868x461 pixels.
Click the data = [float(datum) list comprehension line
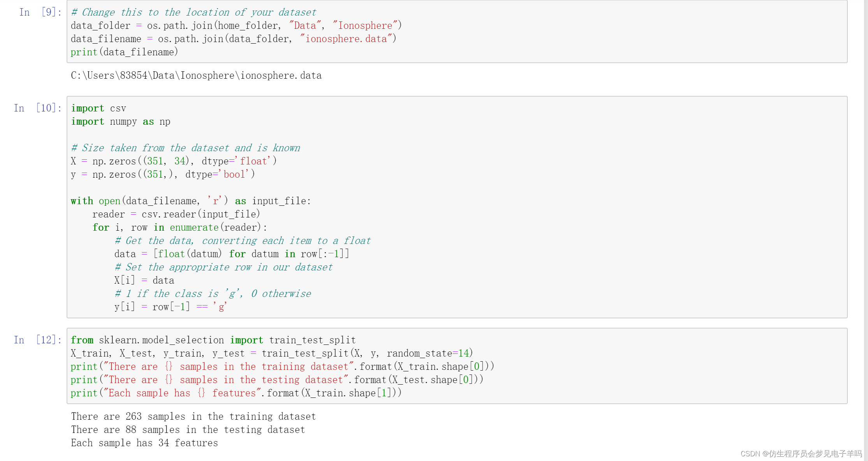click(x=232, y=254)
